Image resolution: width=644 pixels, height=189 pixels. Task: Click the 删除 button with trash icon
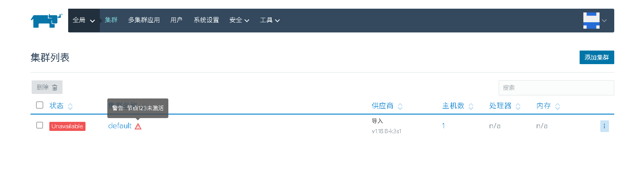pos(47,87)
